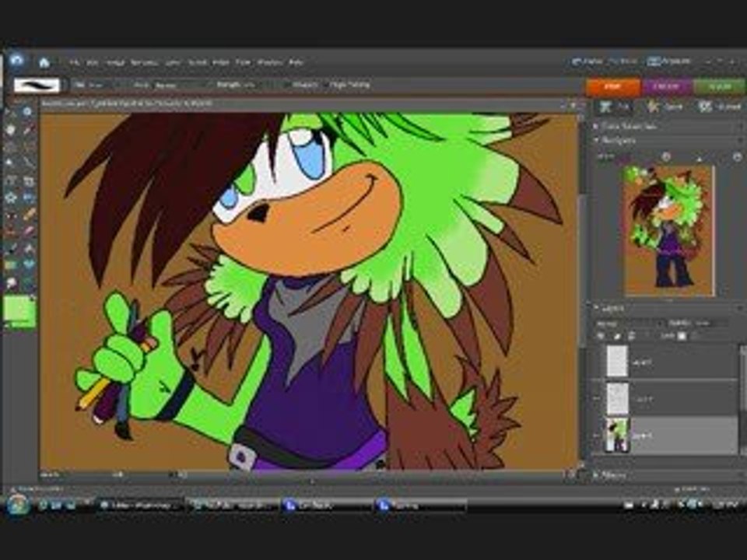Screen dimensions: 747x560
Task: Select the Brush tool
Action: [10, 248]
